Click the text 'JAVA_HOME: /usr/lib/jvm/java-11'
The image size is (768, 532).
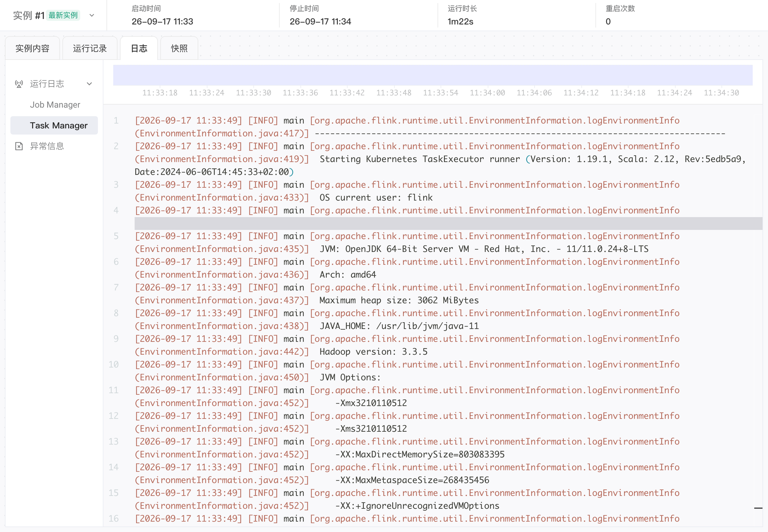(x=399, y=326)
